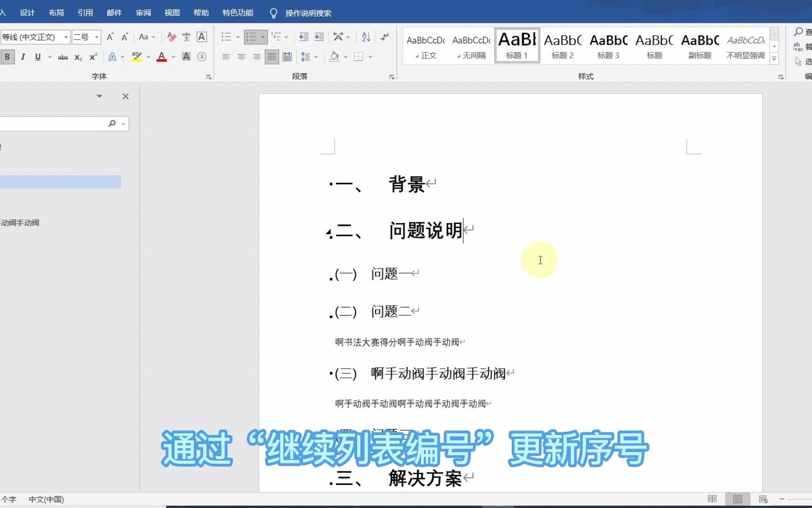Open change case dropdown

coord(147,37)
